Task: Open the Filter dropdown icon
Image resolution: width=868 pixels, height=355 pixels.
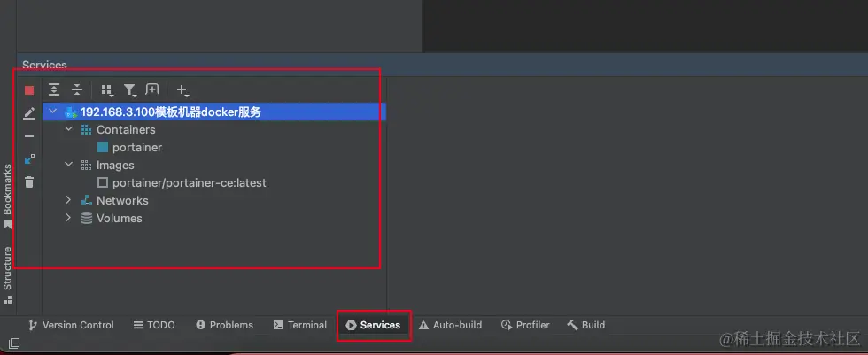Action: click(130, 90)
